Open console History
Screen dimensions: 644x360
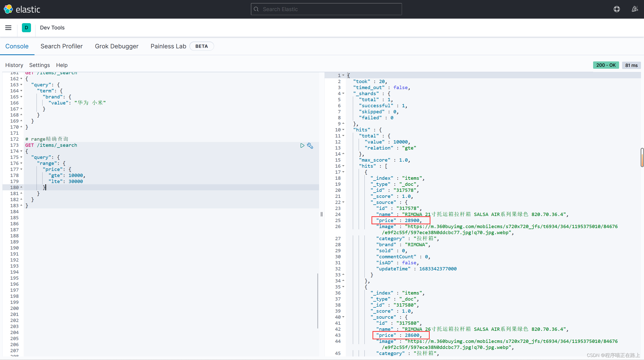coord(14,65)
